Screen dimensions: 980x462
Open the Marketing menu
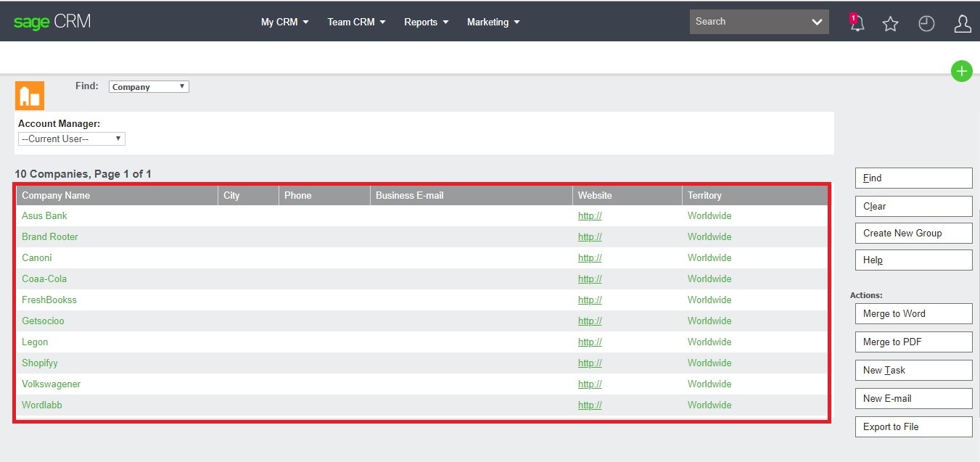493,22
